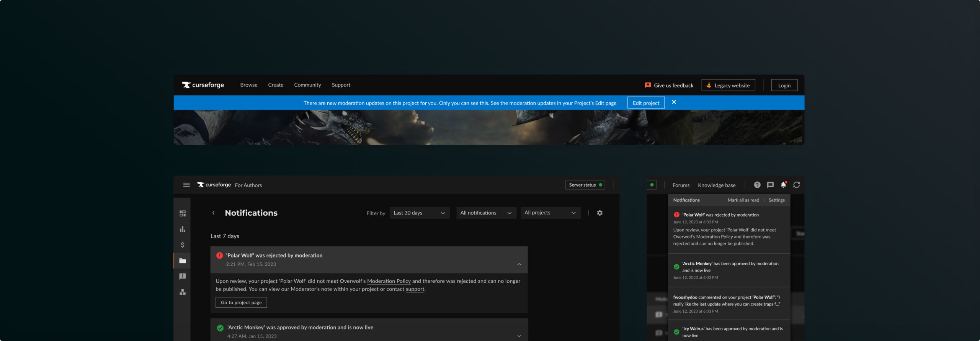Open the dashboard grid icon in sidebar
Screen dimensions: 980x341
point(183,213)
